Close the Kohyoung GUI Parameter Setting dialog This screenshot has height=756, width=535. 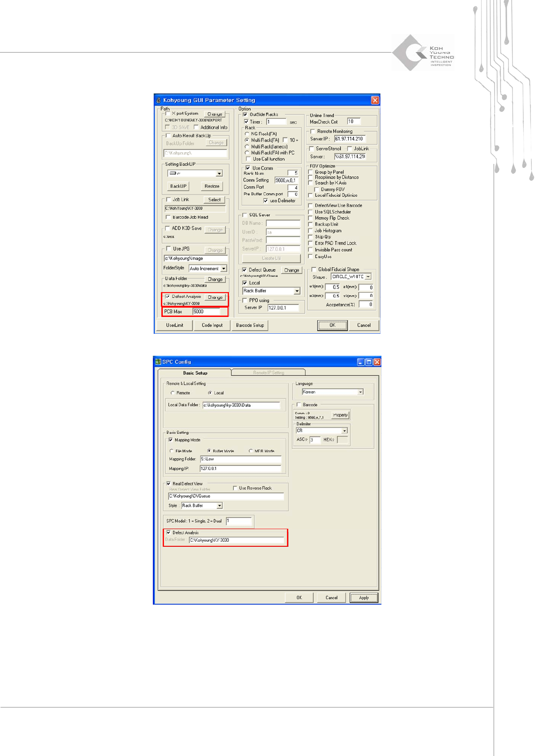(x=375, y=100)
